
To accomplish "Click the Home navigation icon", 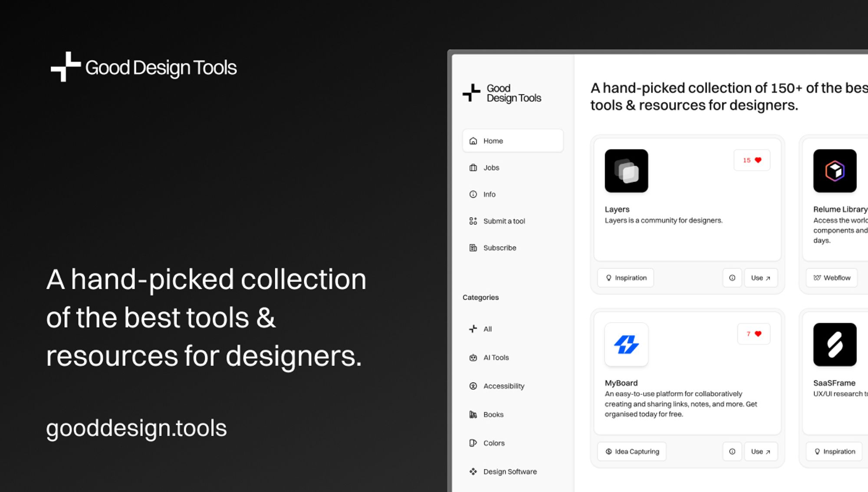I will tap(473, 141).
